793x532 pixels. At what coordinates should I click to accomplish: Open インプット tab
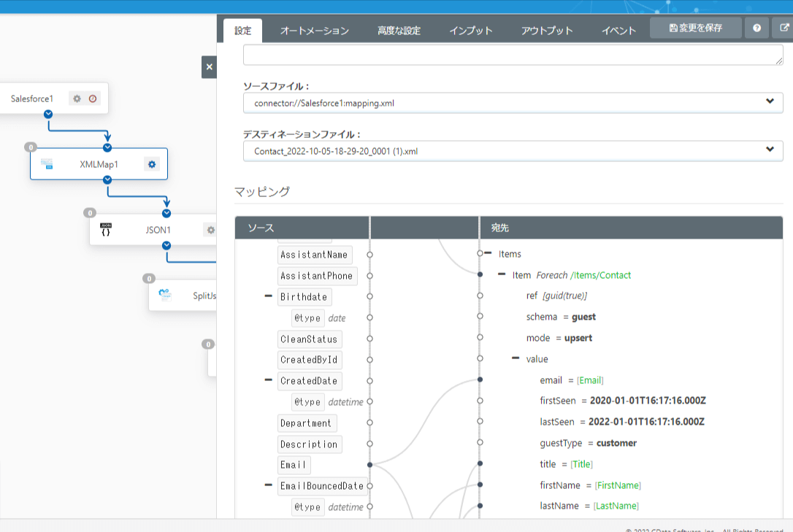[x=471, y=31]
